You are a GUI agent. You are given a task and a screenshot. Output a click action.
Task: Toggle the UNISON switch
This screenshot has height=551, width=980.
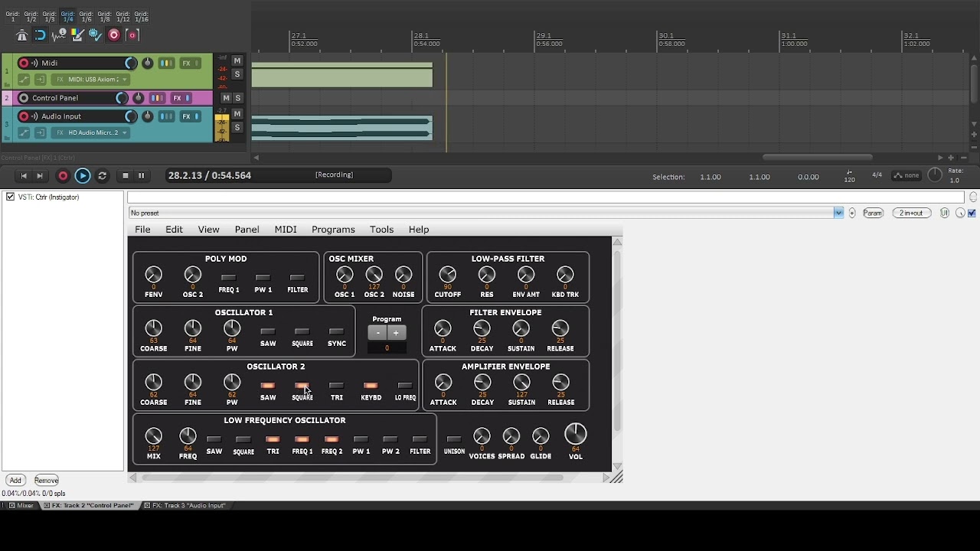454,440
